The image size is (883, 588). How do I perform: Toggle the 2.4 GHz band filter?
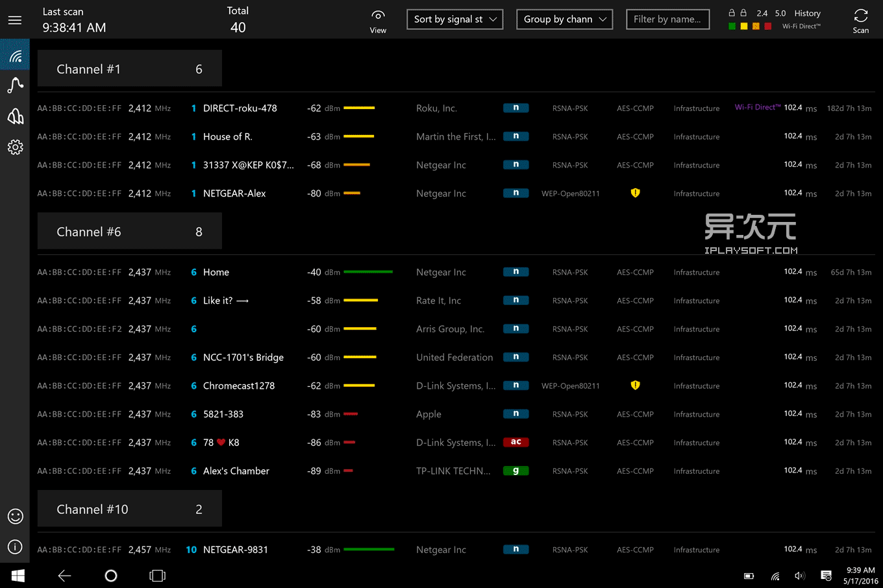tap(762, 13)
